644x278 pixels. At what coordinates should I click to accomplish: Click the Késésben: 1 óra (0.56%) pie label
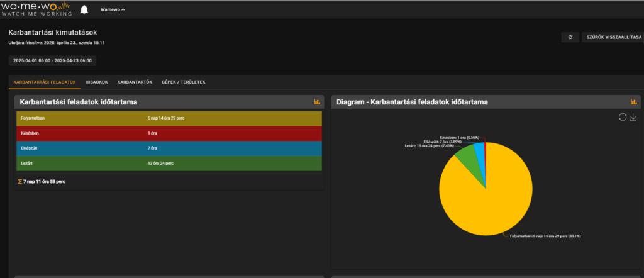pyautogui.click(x=459, y=137)
